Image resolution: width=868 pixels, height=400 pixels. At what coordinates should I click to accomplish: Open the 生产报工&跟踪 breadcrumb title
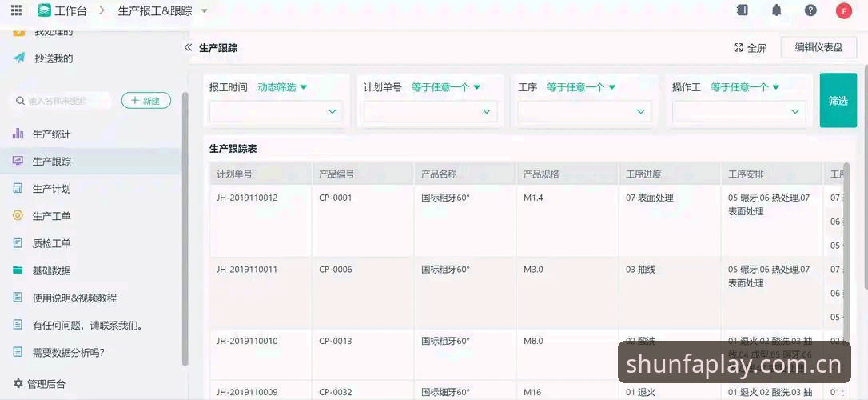pyautogui.click(x=155, y=10)
